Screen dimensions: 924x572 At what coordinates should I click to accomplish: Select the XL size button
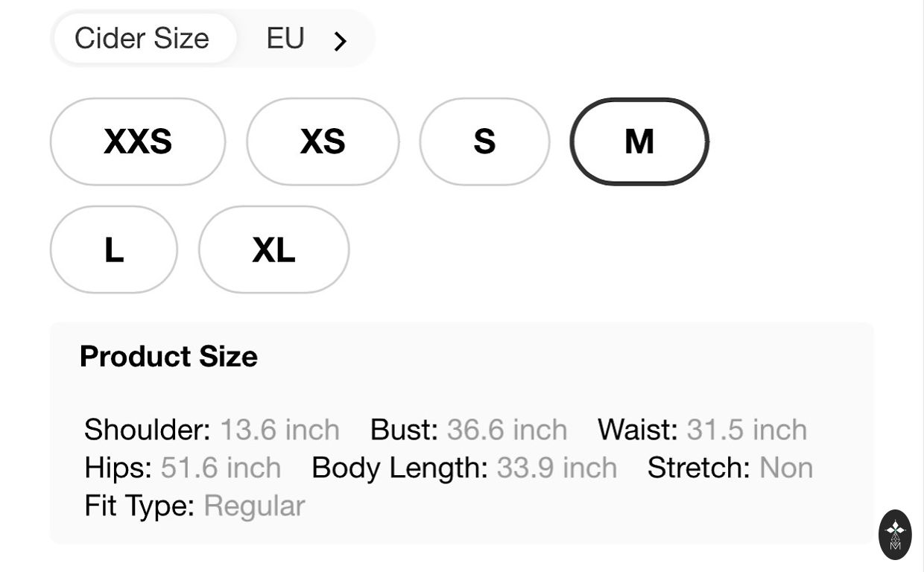tap(273, 250)
